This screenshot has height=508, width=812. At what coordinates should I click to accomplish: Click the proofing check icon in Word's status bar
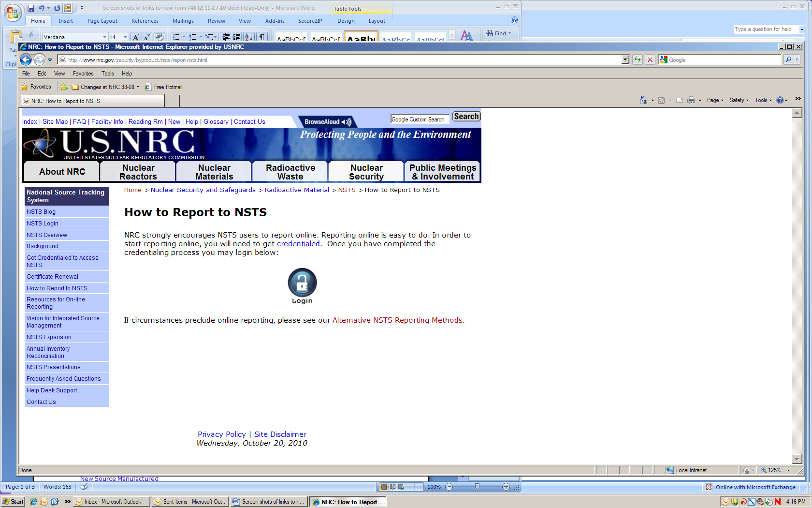(84, 487)
